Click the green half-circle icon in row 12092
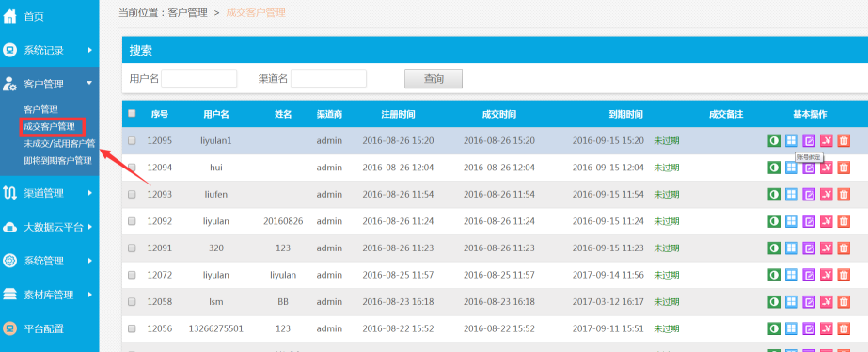This screenshot has width=868, height=352. click(774, 221)
